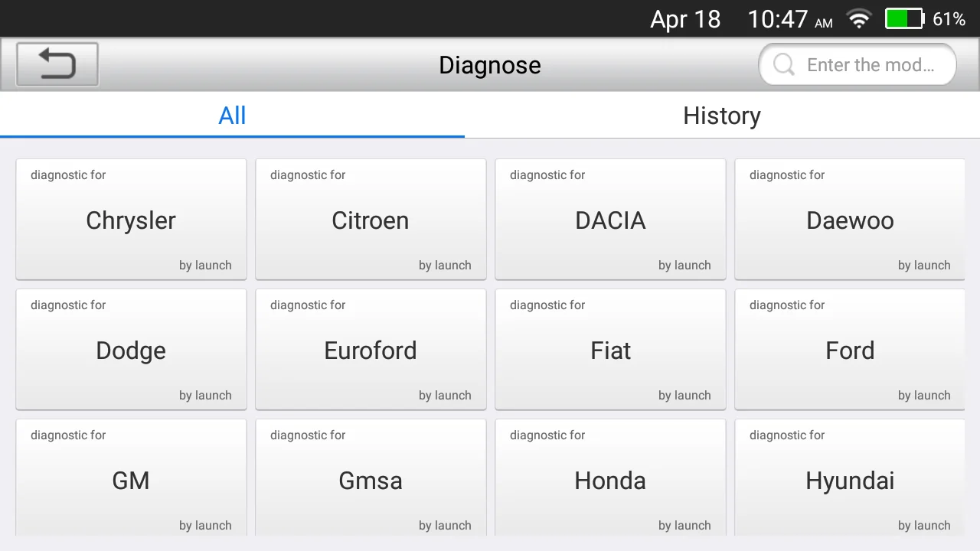Select the Hyundai diagnostic tile
Image resolution: width=980 pixels, height=551 pixels.
[850, 479]
